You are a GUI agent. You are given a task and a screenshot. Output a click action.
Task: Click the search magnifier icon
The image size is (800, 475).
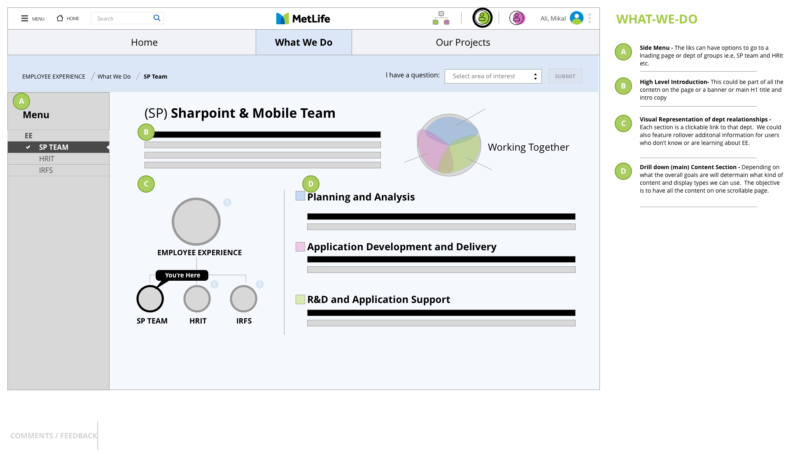(x=157, y=18)
